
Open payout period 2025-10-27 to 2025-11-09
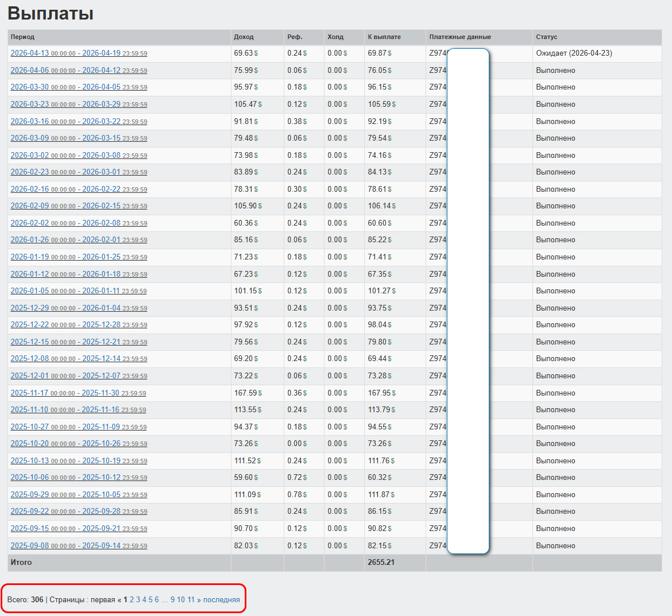[79, 426]
